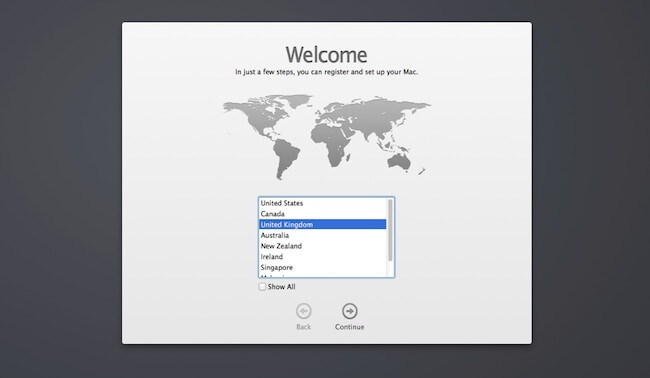The image size is (650, 378).
Task: Click the country list scrollbar thumb
Action: [390, 230]
